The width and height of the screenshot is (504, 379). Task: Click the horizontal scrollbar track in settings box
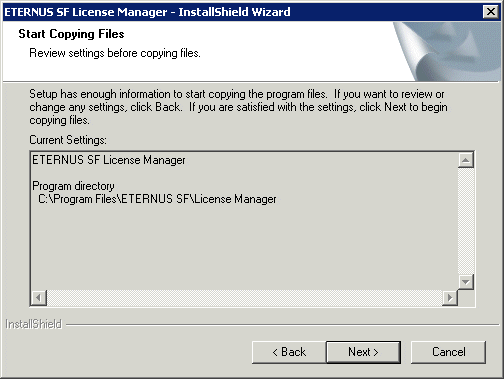coord(244,297)
